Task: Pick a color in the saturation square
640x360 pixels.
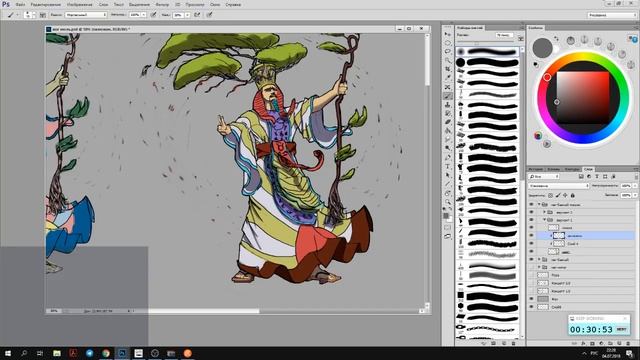Action: click(583, 98)
